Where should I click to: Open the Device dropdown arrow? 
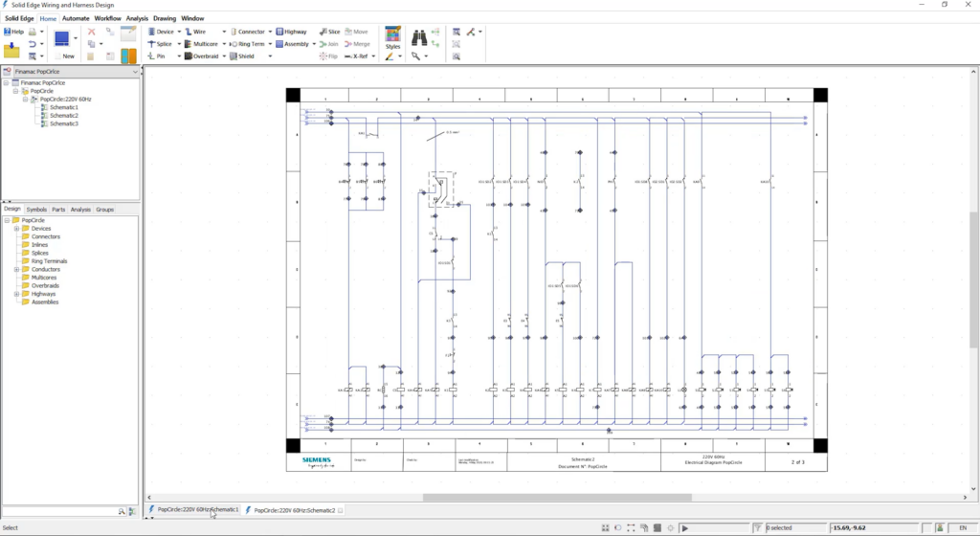click(x=179, y=32)
